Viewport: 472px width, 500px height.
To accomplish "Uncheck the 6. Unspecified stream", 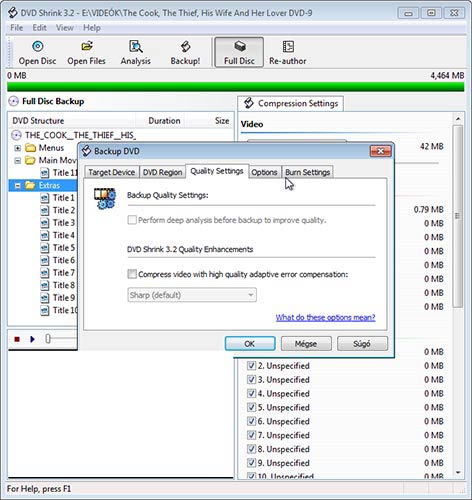I will click(251, 421).
